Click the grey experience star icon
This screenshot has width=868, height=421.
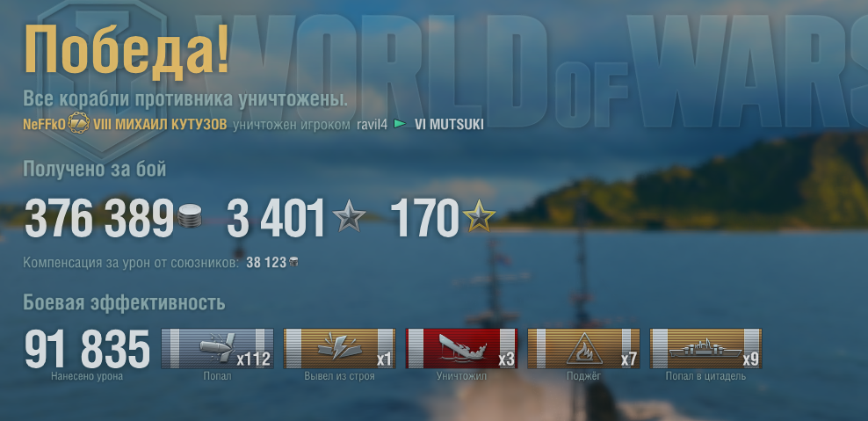(350, 216)
